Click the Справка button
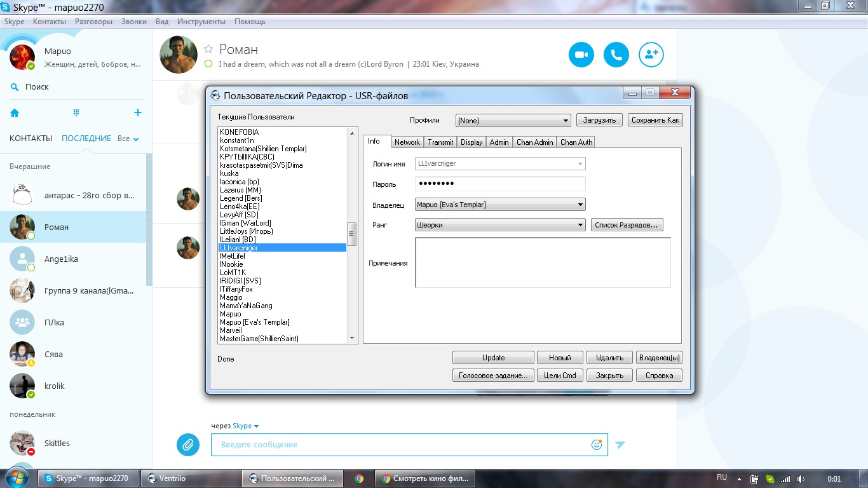 click(659, 376)
